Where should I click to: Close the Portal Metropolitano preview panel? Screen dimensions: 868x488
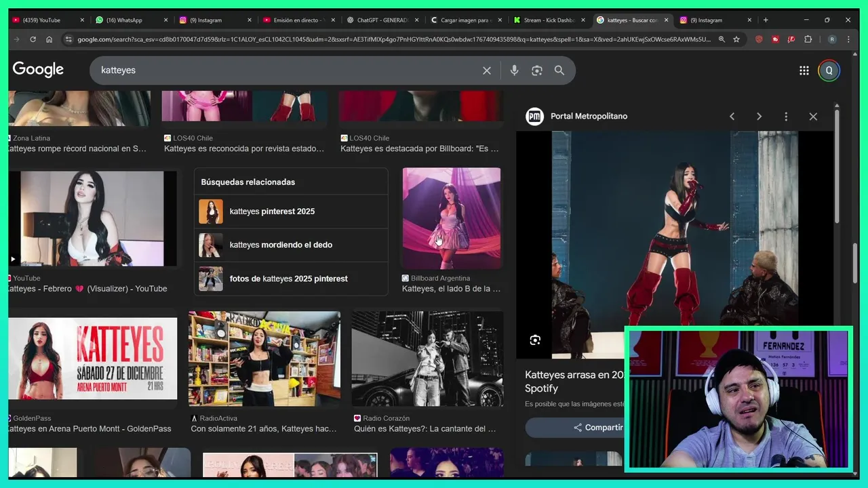pos(813,117)
